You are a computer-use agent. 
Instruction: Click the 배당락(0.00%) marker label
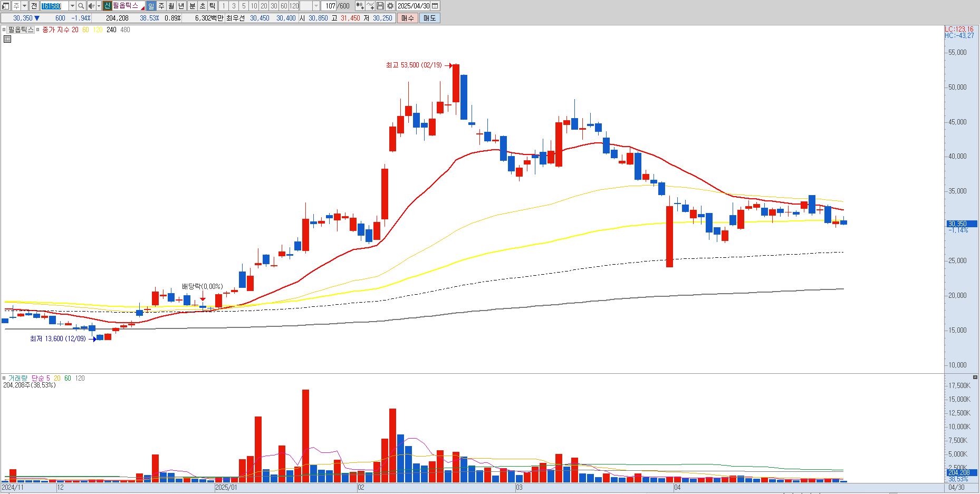click(x=203, y=286)
